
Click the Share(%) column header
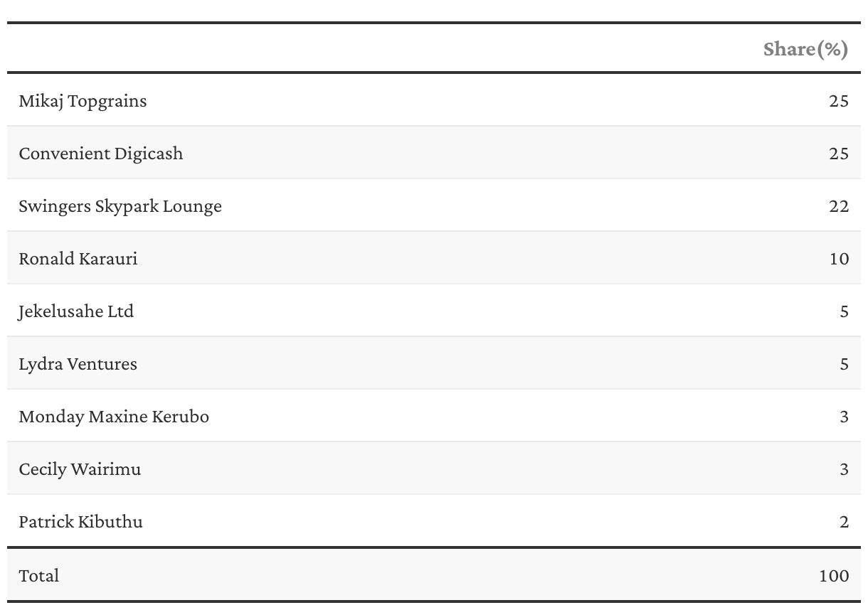(805, 49)
